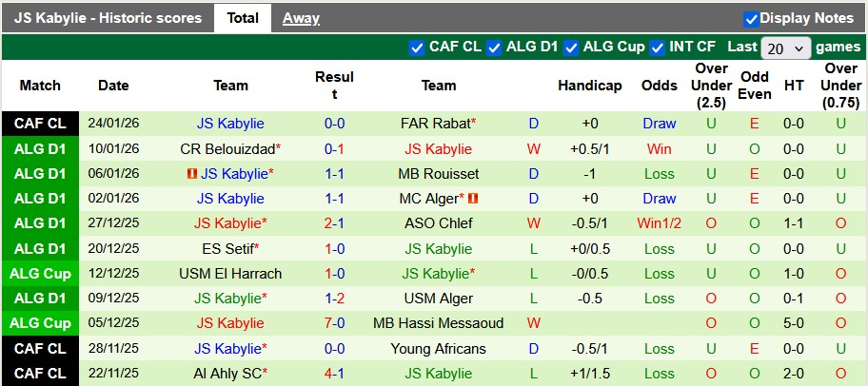Open the MB Hassi Messaoud team link
The height and width of the screenshot is (386, 868).
point(439,323)
